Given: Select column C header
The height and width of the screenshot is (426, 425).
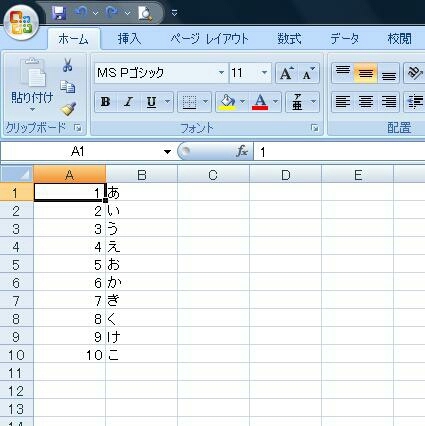Looking at the screenshot, I should coord(213,174).
